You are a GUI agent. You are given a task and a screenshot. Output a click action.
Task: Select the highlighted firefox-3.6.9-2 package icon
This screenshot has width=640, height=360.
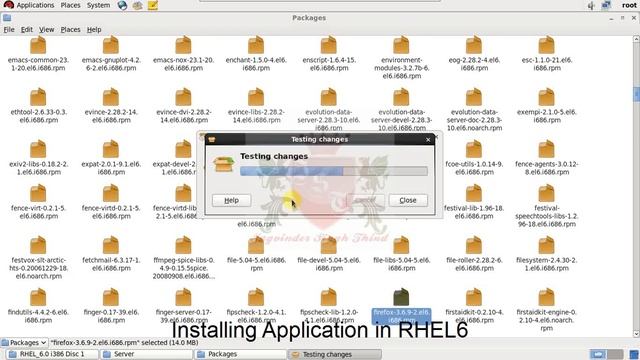(401, 297)
